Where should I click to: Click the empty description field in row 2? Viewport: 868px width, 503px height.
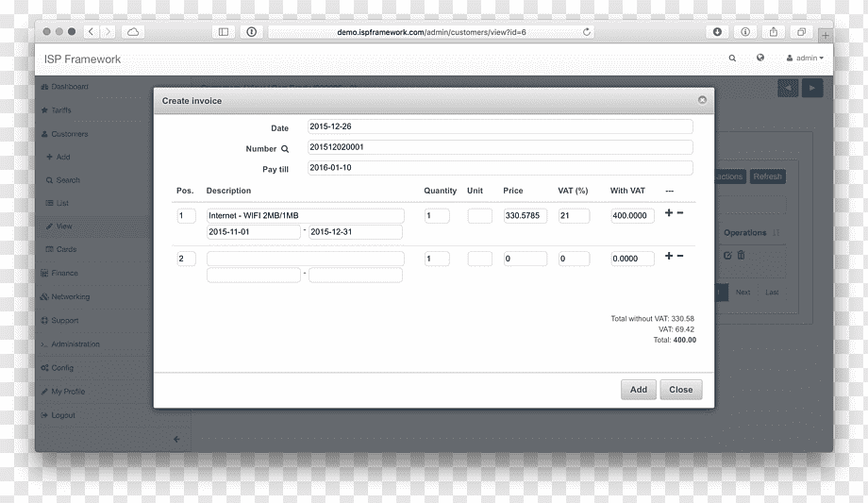305,259
